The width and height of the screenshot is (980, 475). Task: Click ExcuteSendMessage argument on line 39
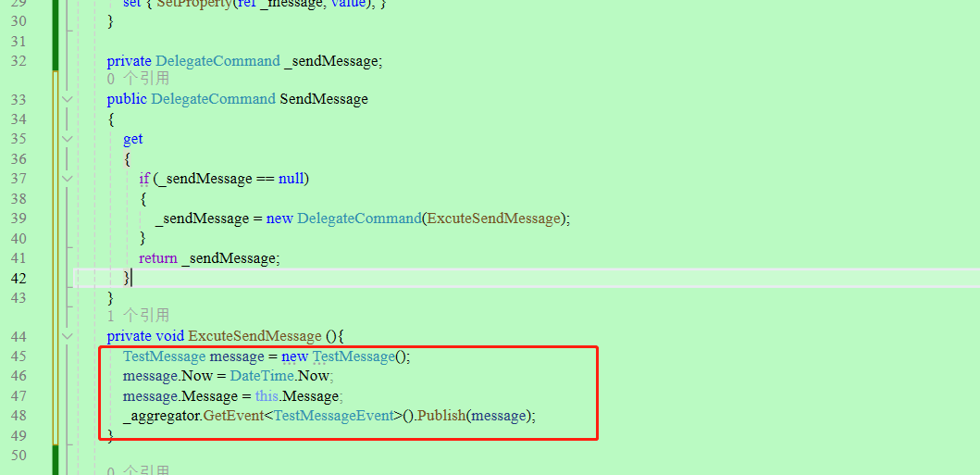tap(493, 219)
